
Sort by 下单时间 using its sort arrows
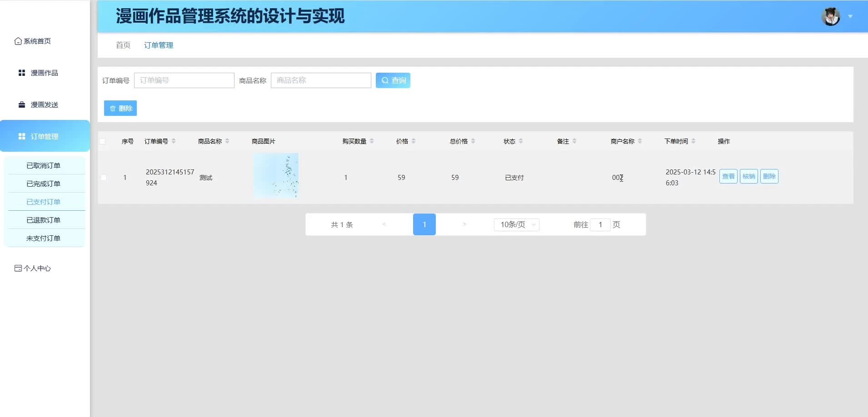pyautogui.click(x=693, y=141)
